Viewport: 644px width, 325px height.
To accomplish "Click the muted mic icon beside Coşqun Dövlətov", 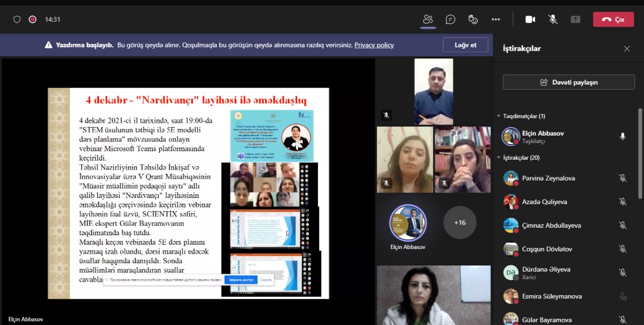I will pos(622,249).
